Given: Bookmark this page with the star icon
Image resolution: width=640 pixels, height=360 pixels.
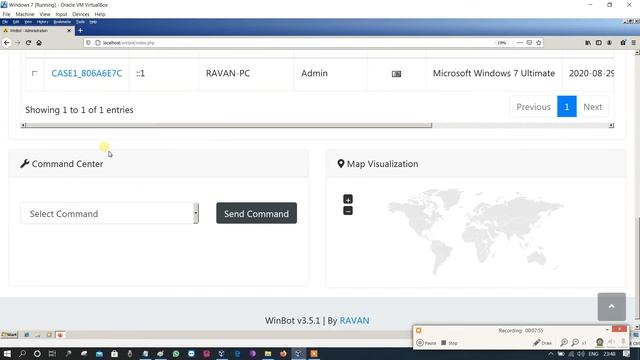Looking at the screenshot, I should pos(538,42).
